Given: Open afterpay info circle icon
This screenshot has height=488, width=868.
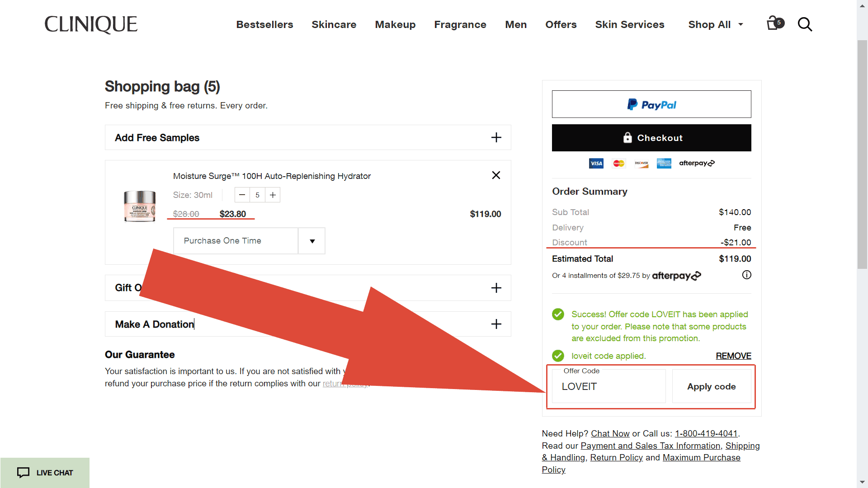Looking at the screenshot, I should tap(746, 275).
